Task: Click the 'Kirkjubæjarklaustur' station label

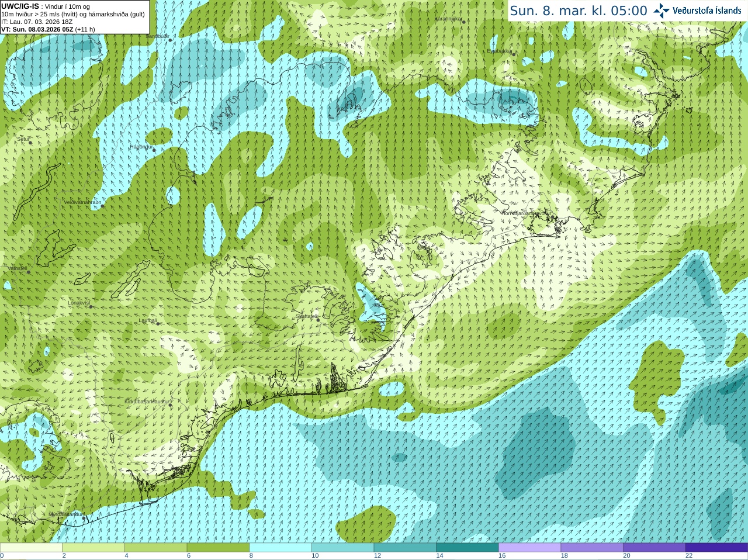Action: tap(147, 402)
